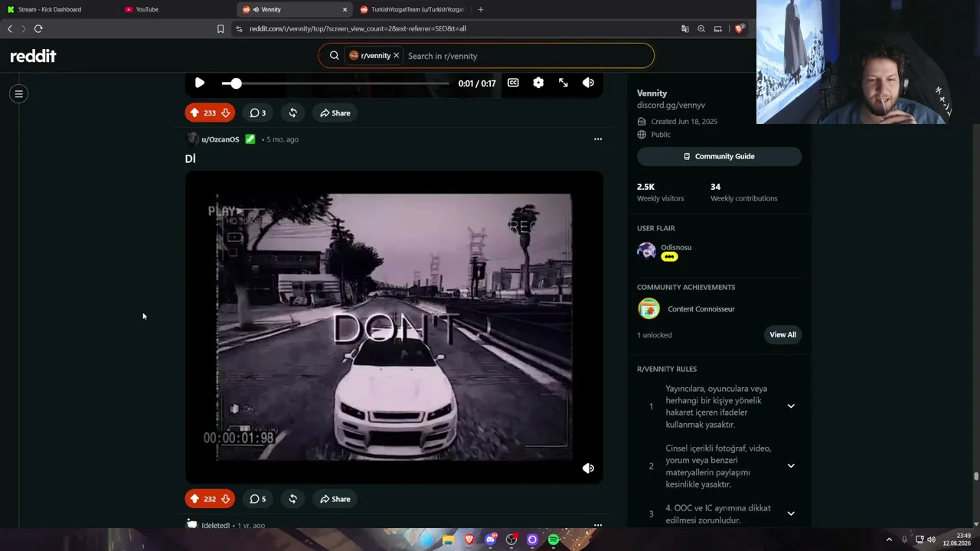Open Windows Start from the taskbar

click(x=427, y=540)
